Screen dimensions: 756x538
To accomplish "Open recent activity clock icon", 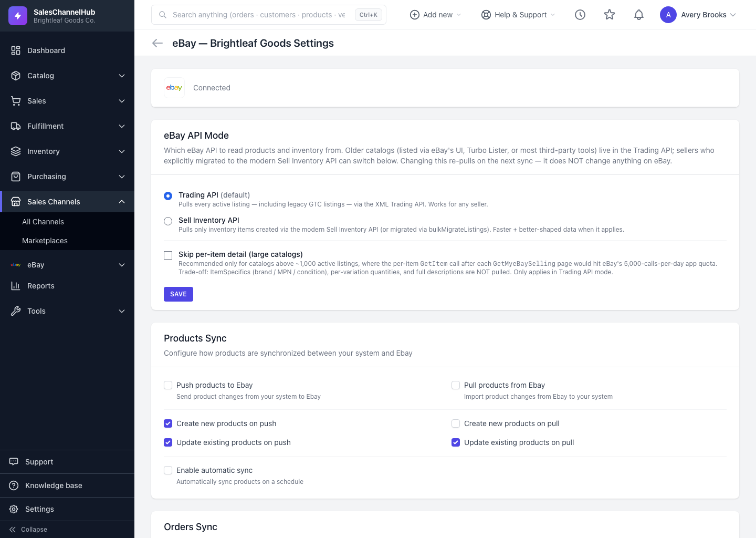I will [x=580, y=15].
